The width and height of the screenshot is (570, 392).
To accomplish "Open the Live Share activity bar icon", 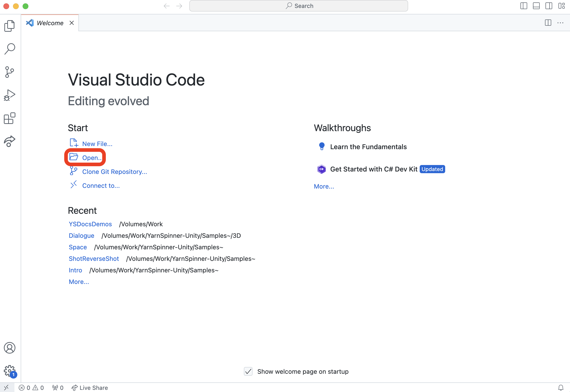I will [10, 141].
